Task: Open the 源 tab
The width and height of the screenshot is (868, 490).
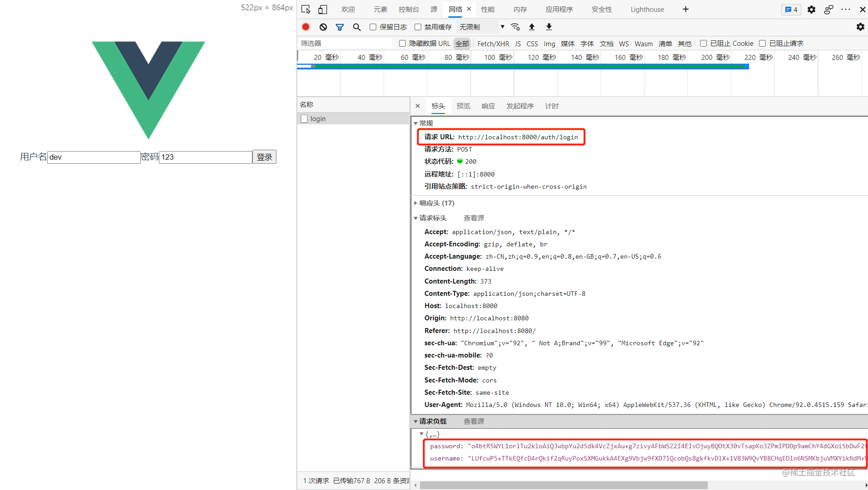Action: click(434, 10)
